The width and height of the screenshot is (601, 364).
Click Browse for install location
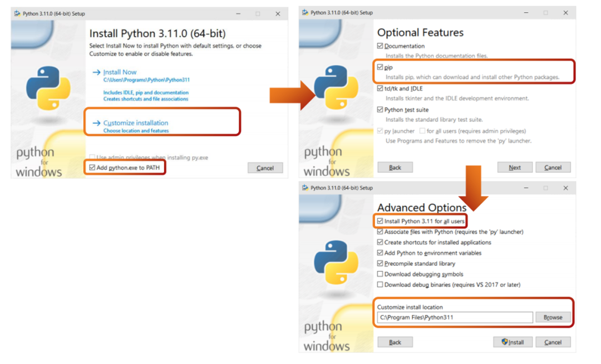[x=553, y=317]
